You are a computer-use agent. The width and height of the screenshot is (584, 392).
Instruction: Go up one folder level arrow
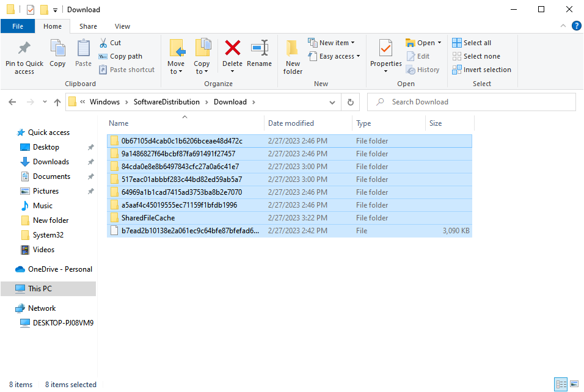click(57, 102)
